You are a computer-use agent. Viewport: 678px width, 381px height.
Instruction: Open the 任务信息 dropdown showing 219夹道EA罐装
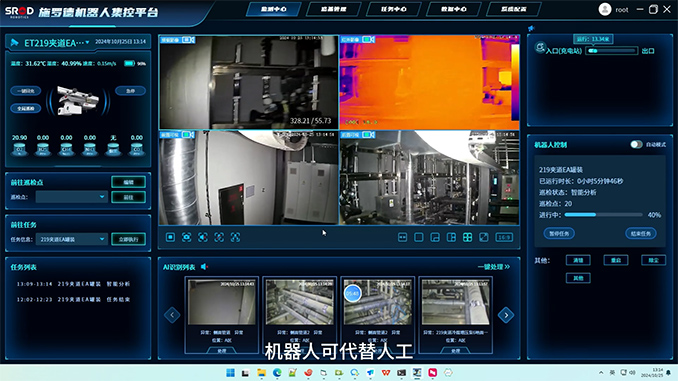(x=71, y=239)
